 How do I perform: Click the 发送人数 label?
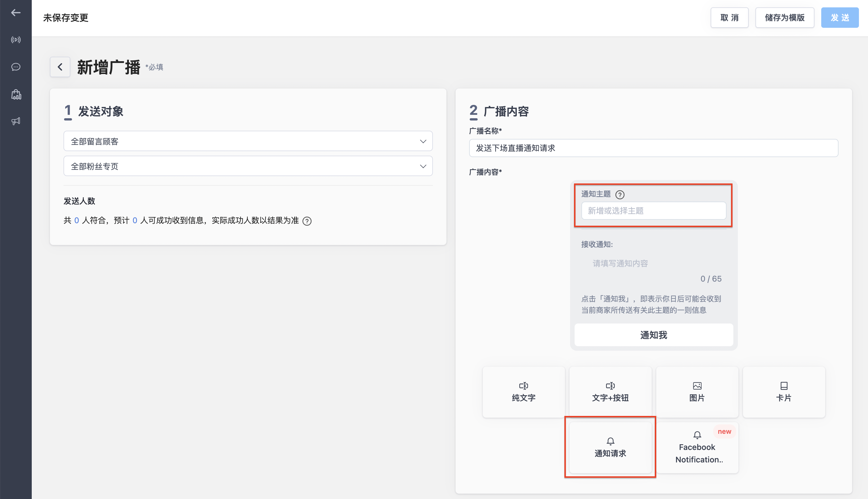[79, 201]
